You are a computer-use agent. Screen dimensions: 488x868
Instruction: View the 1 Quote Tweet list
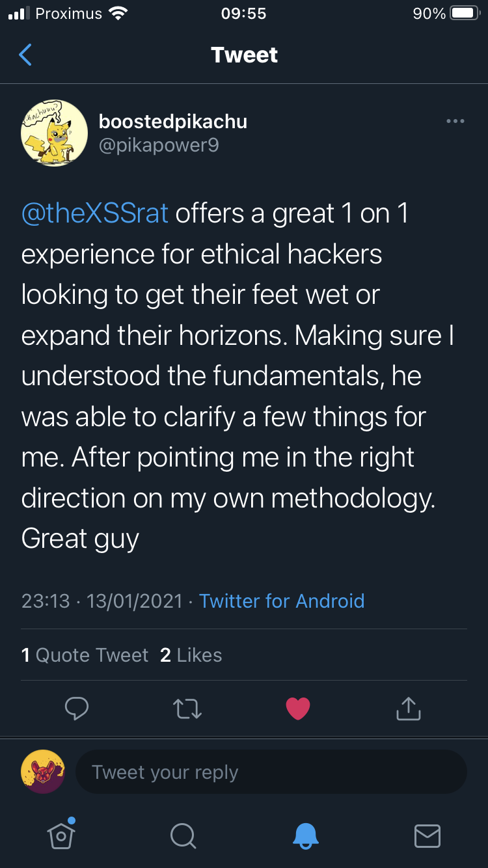point(85,655)
